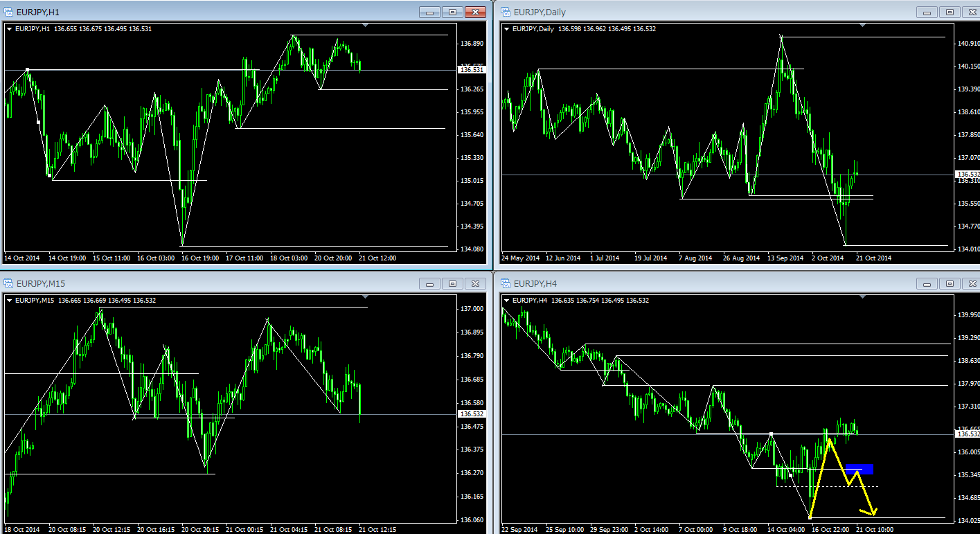This screenshot has width=980, height=534.
Task: Activate the EURJPY,M15 window title bar
Action: pos(208,283)
